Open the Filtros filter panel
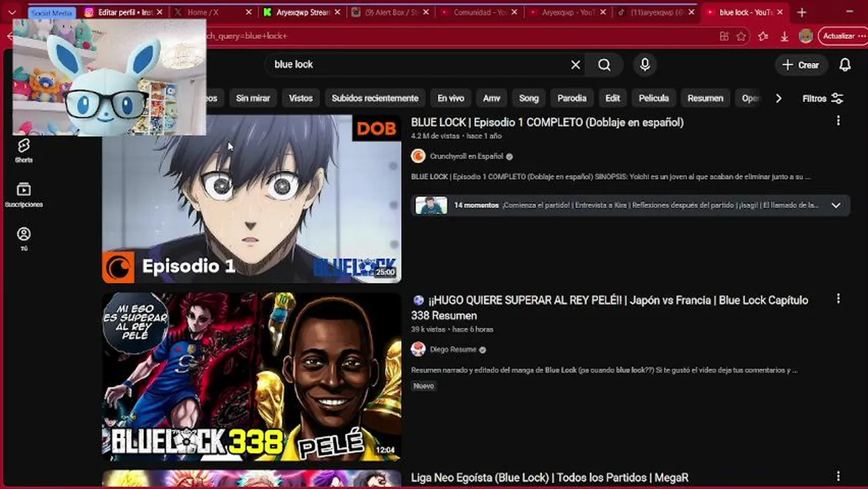Image resolution: width=868 pixels, height=489 pixels. click(822, 98)
